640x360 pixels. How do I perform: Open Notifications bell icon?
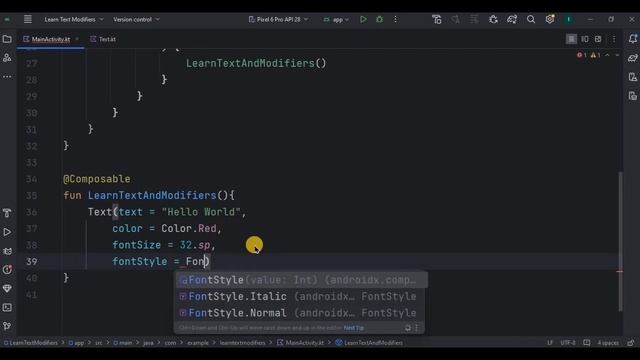633,39
